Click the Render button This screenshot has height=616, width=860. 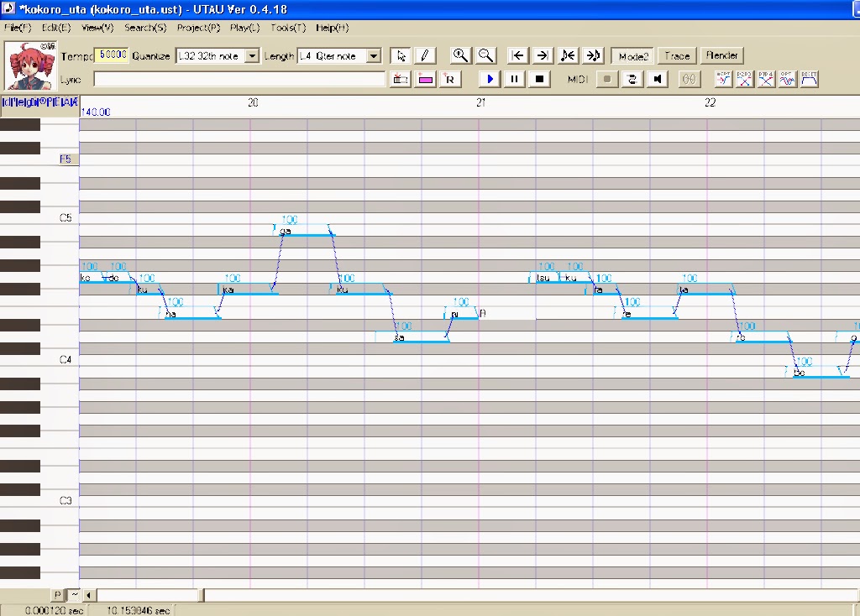tap(721, 55)
